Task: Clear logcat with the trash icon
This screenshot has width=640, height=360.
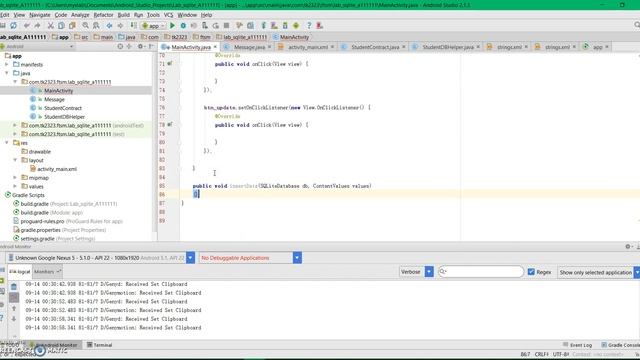Action: click(x=14, y=287)
